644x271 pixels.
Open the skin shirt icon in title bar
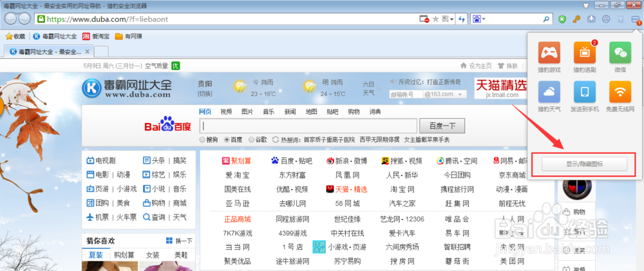click(x=585, y=5)
